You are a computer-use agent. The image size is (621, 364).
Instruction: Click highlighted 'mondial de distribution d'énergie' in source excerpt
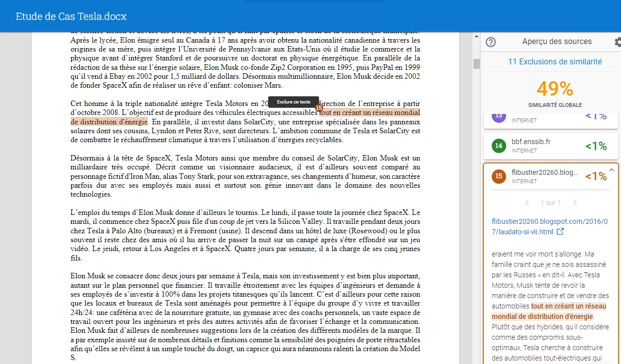click(542, 316)
